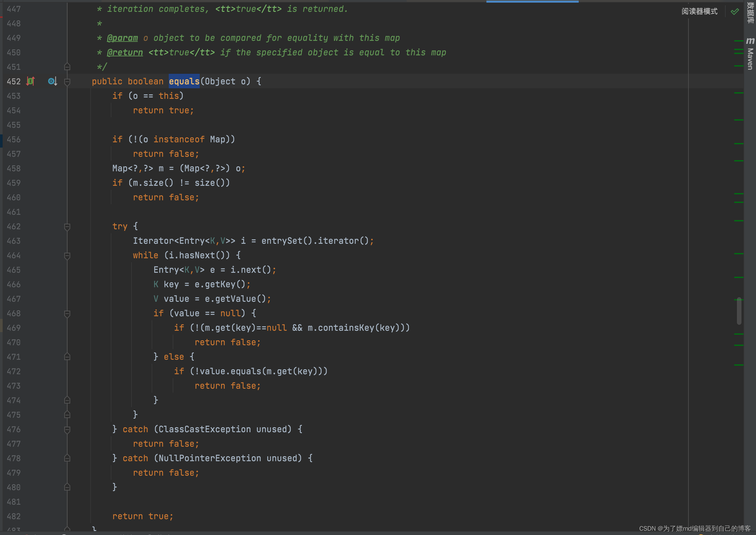Open the Maven tool window
Image resolution: width=756 pixels, height=535 pixels.
tap(750, 54)
